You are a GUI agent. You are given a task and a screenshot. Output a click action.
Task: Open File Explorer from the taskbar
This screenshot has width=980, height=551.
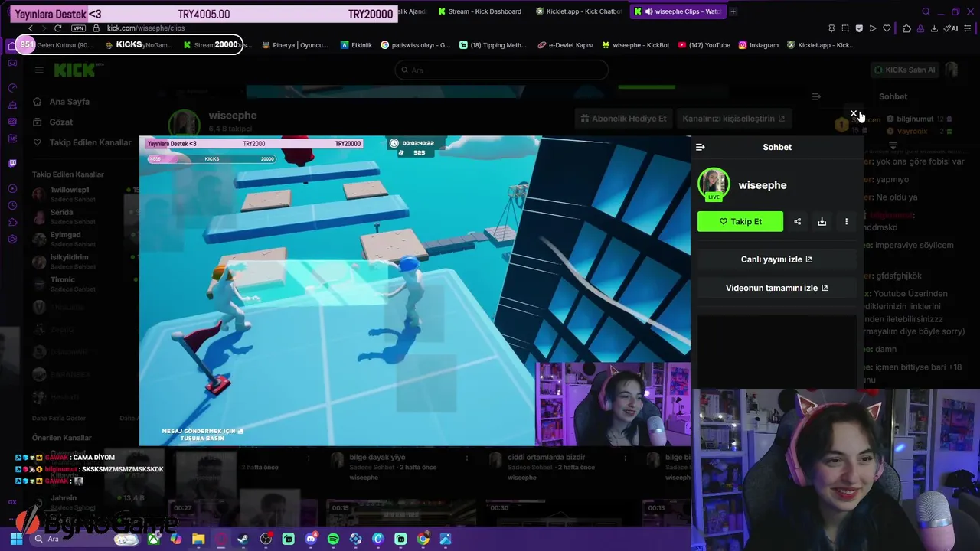pyautogui.click(x=198, y=539)
